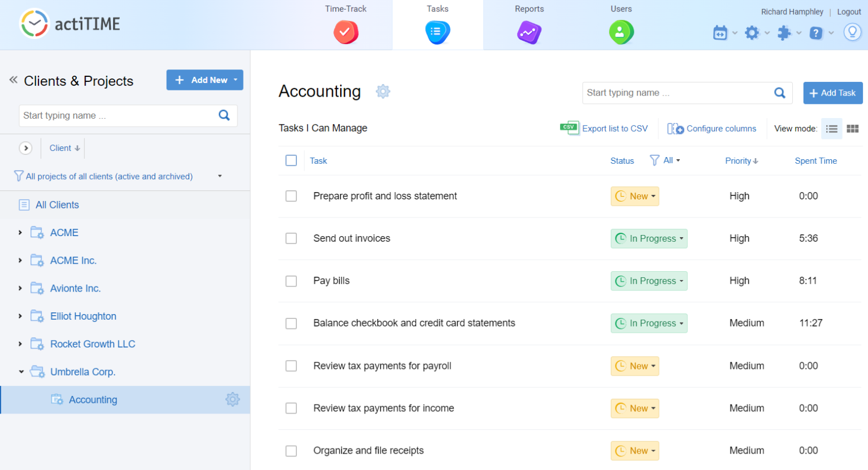Image resolution: width=868 pixels, height=470 pixels.
Task: Click the gear icon next to Accounting heading
Action: [383, 92]
